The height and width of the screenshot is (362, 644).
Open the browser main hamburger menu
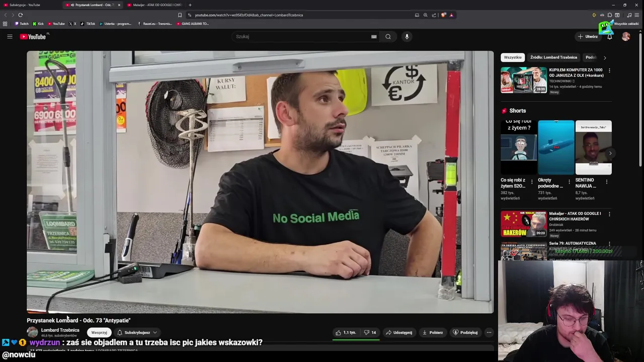click(637, 15)
